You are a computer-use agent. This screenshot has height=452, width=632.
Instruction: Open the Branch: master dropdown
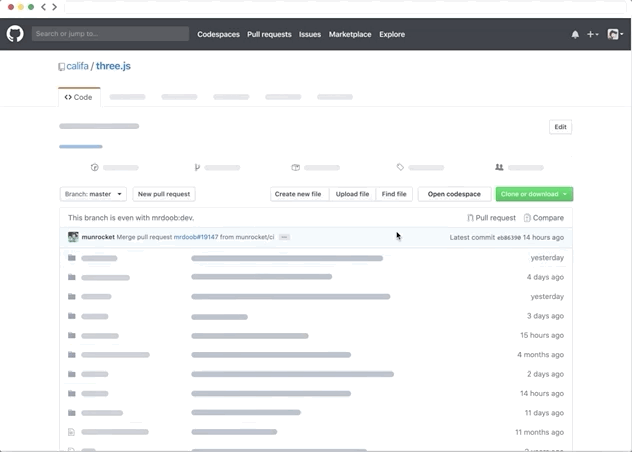click(93, 194)
